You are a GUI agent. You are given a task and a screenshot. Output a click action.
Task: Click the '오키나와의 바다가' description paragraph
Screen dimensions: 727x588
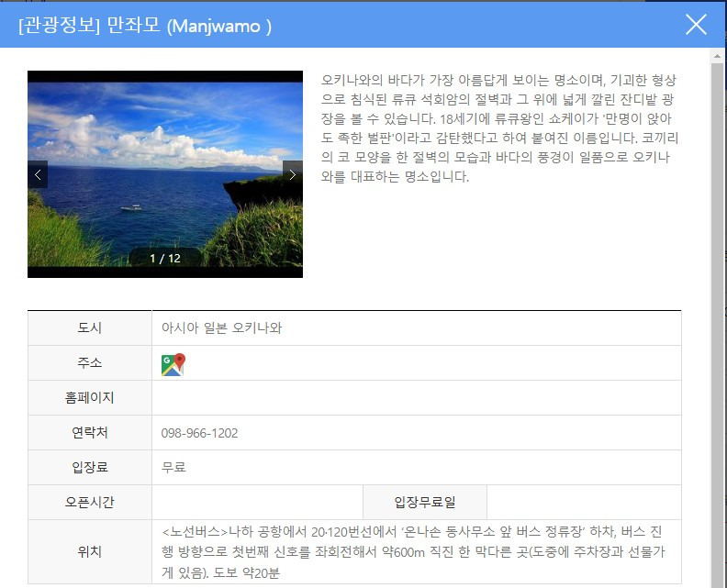coord(499,128)
